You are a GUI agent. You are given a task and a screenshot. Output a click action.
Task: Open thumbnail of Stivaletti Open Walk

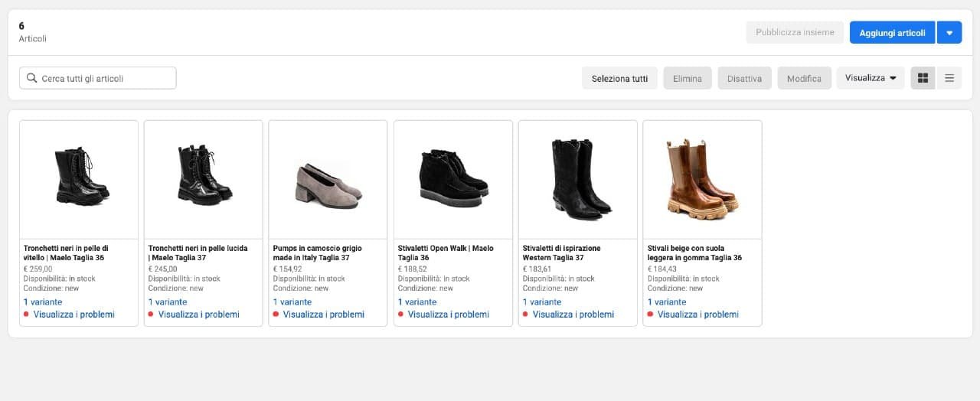tap(453, 180)
